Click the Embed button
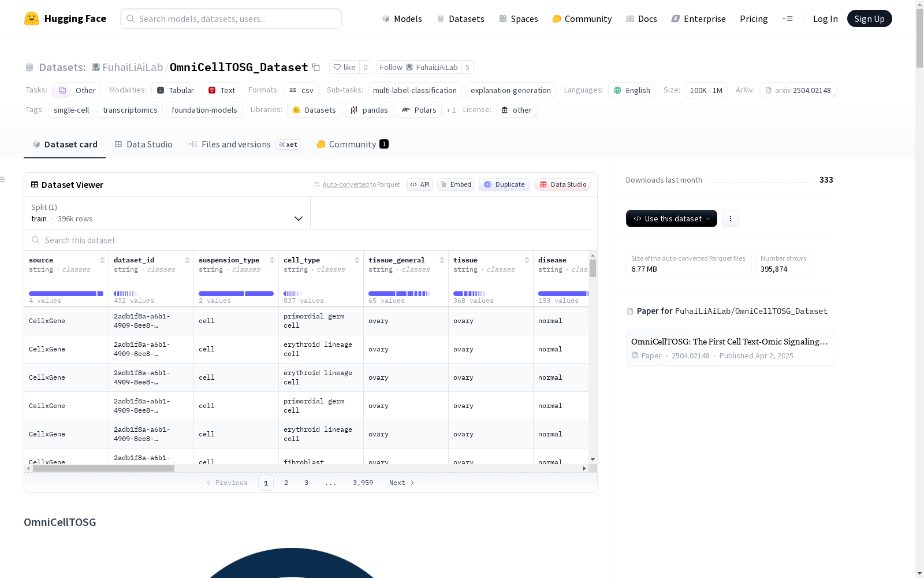 (x=456, y=184)
